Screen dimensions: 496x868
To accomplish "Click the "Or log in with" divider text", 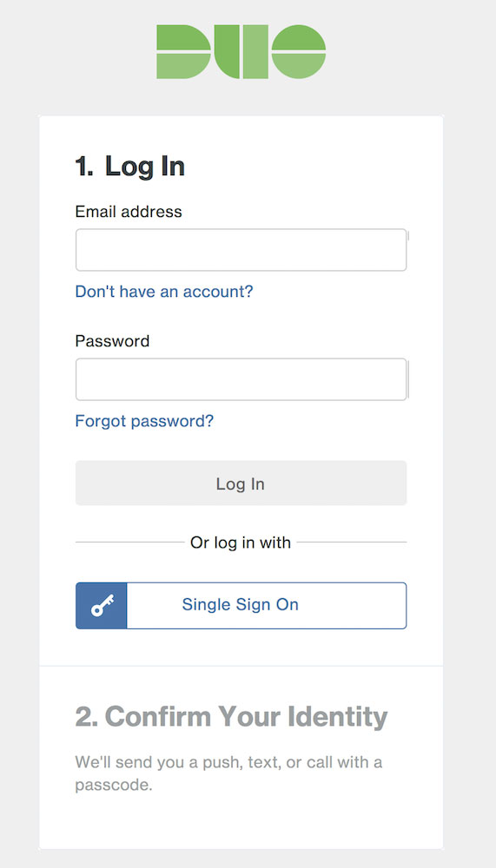I will tap(241, 542).
